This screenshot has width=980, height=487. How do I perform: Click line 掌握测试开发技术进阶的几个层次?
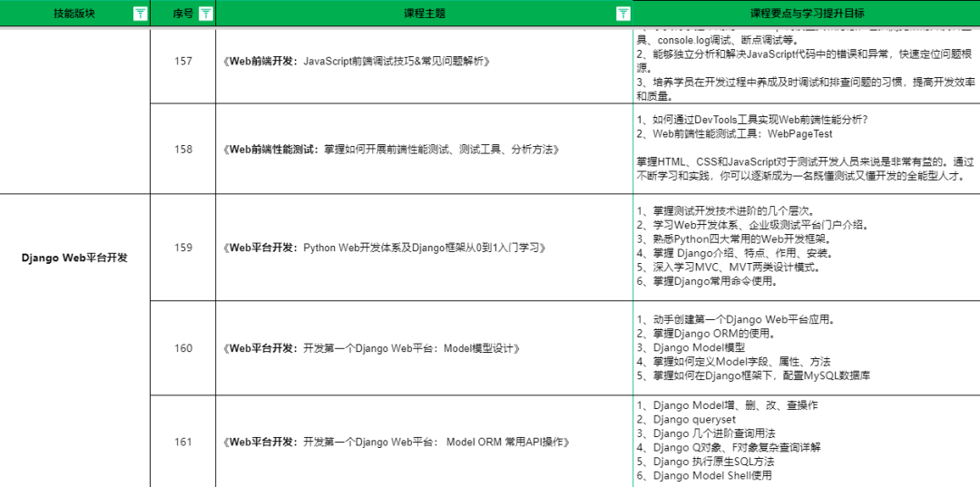pos(725,210)
